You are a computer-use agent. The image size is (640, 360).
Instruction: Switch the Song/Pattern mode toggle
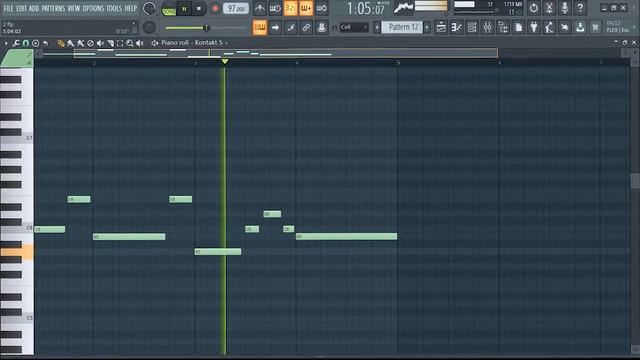tap(169, 9)
